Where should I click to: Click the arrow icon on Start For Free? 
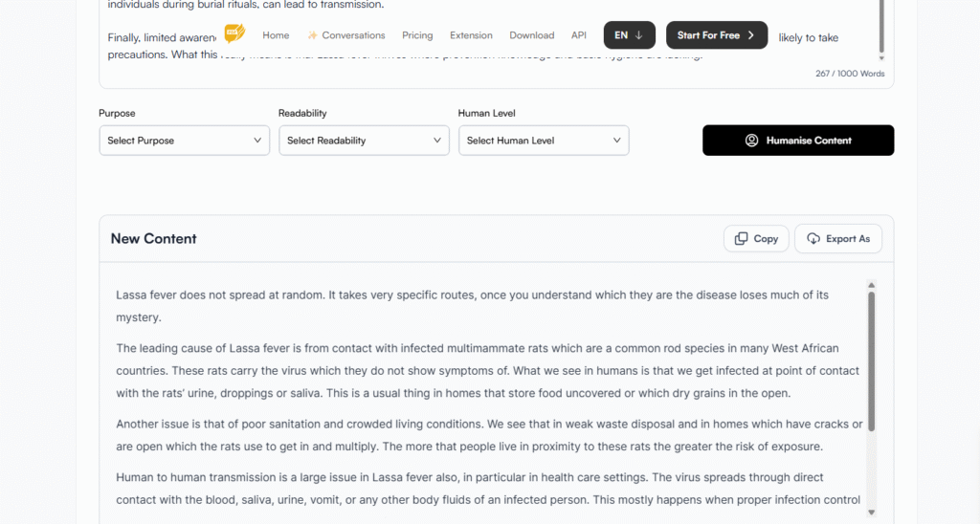(751, 35)
